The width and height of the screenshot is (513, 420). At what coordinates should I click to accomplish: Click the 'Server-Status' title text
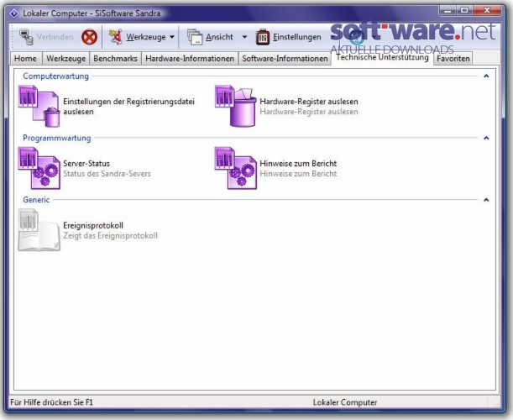tap(86, 163)
